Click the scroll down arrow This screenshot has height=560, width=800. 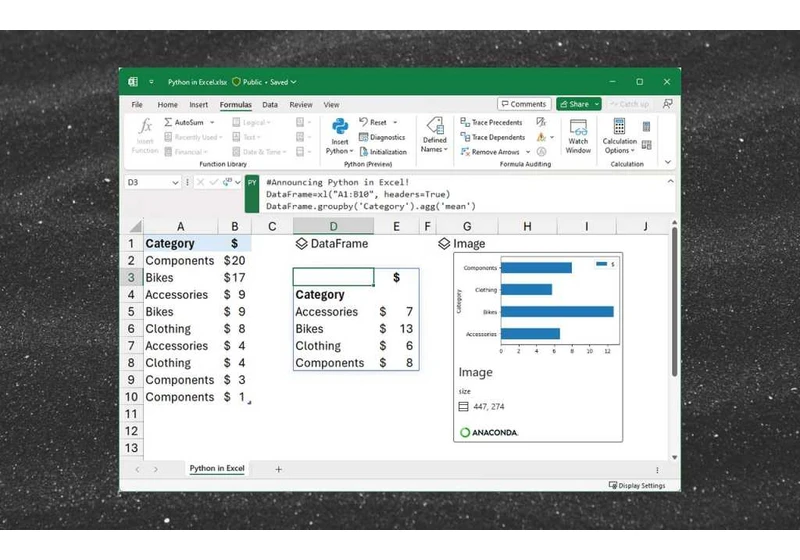coord(674,457)
